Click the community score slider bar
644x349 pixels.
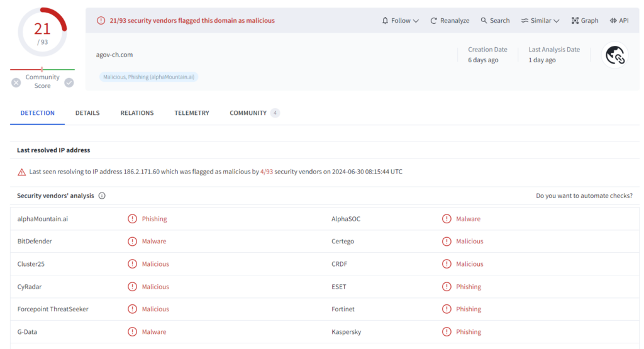click(42, 69)
